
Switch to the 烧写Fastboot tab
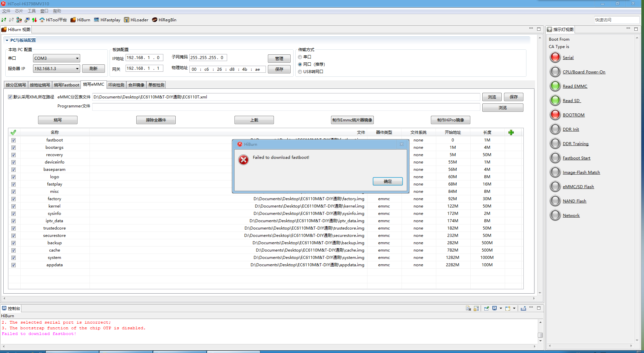[66, 85]
